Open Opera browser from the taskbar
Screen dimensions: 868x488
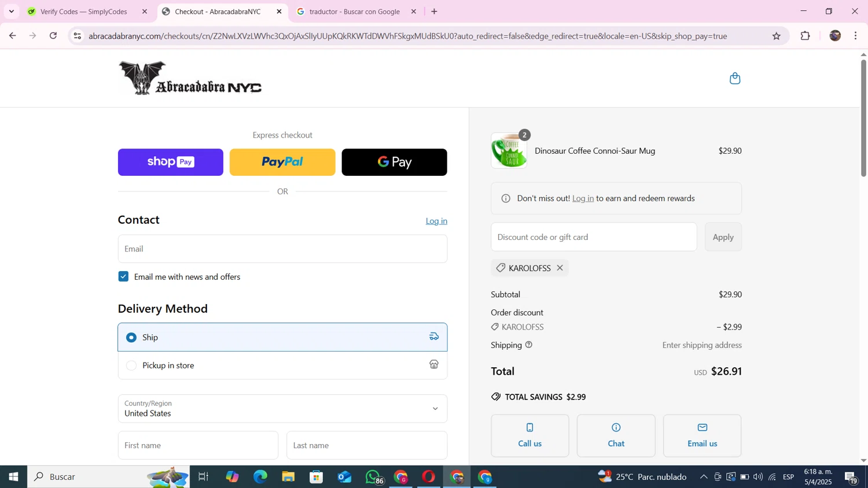point(428,477)
